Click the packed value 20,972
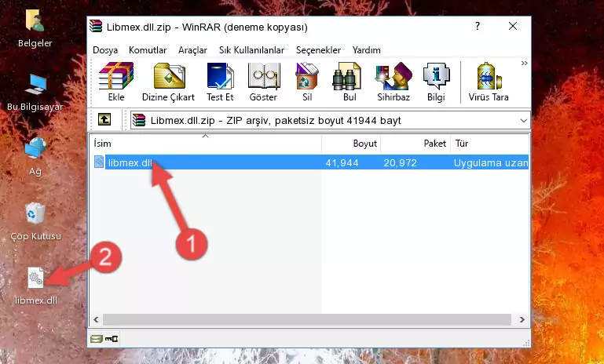The width and height of the screenshot is (604, 364). [400, 162]
